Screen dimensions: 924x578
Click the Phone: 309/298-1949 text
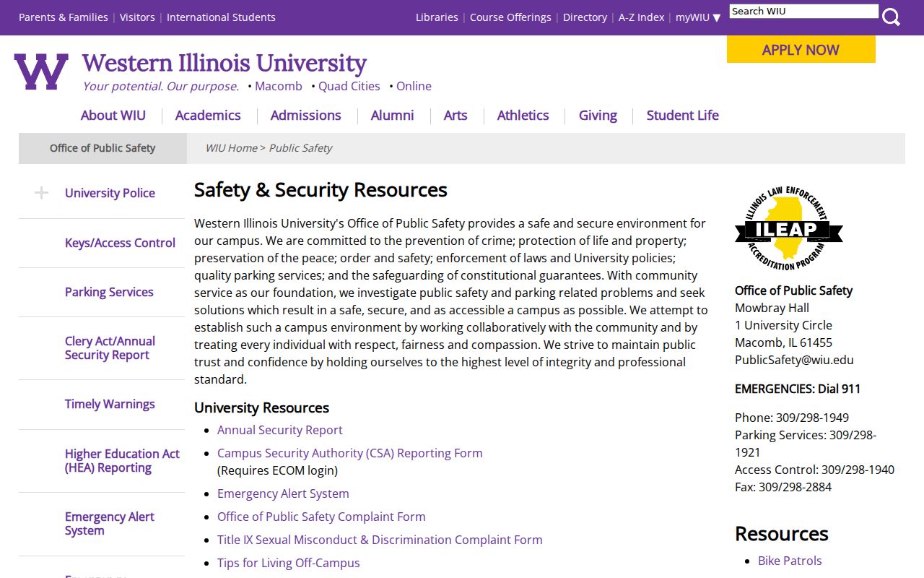(x=792, y=418)
